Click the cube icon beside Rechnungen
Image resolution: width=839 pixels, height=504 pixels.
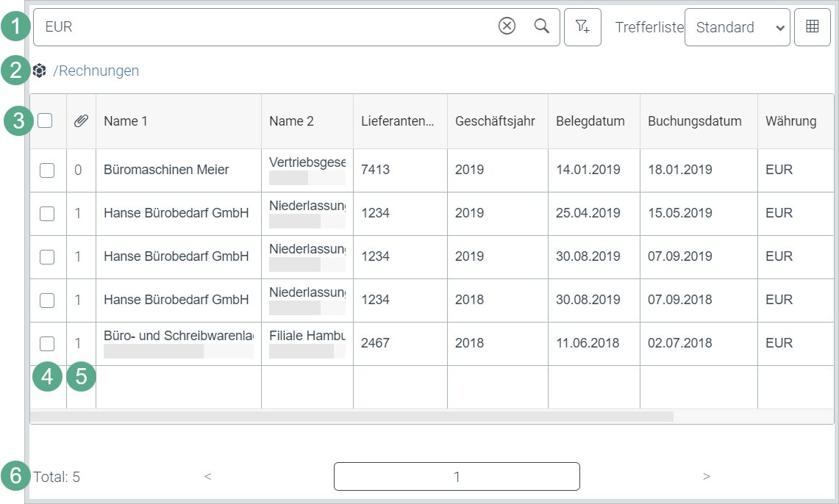40,71
